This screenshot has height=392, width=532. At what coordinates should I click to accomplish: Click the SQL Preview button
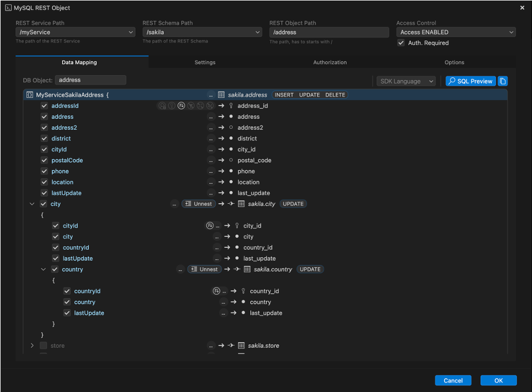point(470,81)
